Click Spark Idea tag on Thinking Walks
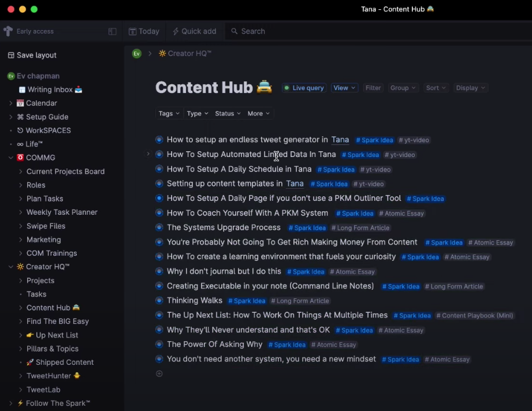This screenshot has width=532, height=411. pyautogui.click(x=247, y=301)
